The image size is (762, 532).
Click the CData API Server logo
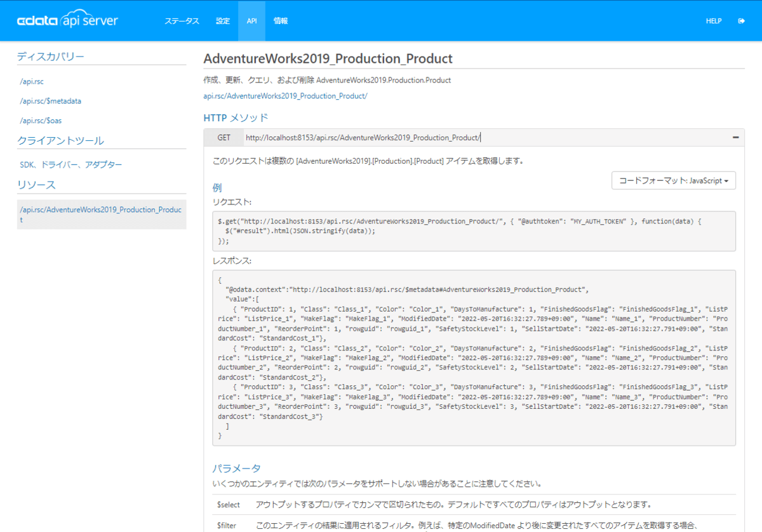[x=67, y=20]
